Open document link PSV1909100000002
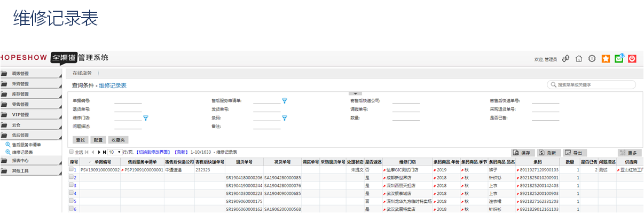Viewport: 644px width, 213px height. [x=100, y=169]
